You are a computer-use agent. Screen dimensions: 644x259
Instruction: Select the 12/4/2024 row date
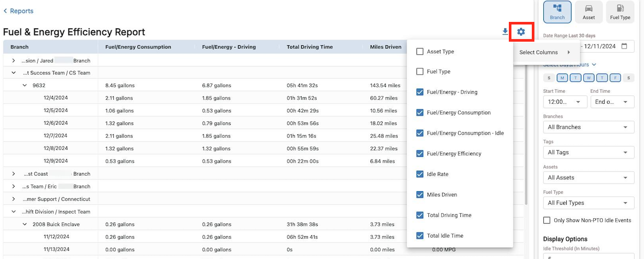tap(56, 98)
